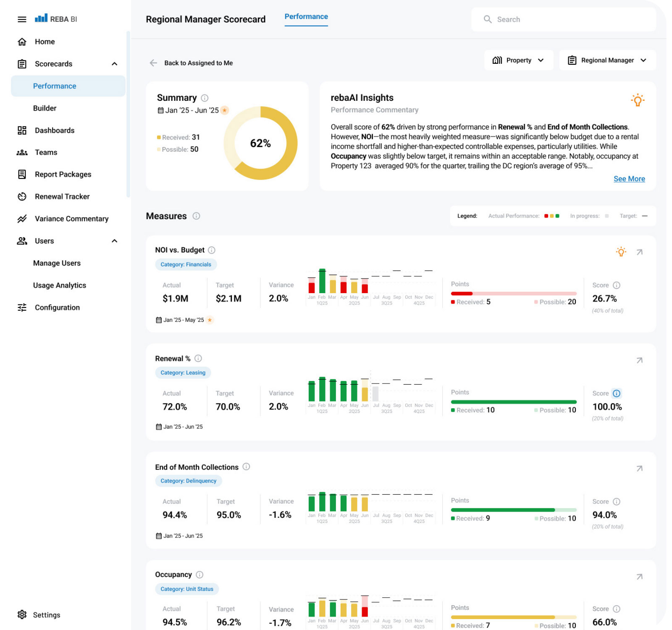
Task: Open Usage Analytics in sidebar
Action: pyautogui.click(x=59, y=286)
